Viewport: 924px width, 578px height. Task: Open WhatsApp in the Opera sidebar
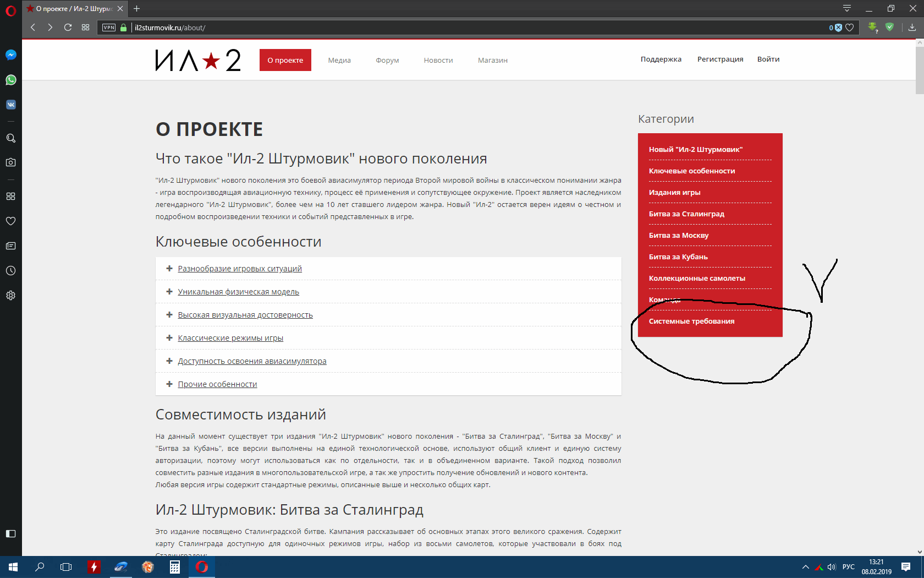coord(11,80)
